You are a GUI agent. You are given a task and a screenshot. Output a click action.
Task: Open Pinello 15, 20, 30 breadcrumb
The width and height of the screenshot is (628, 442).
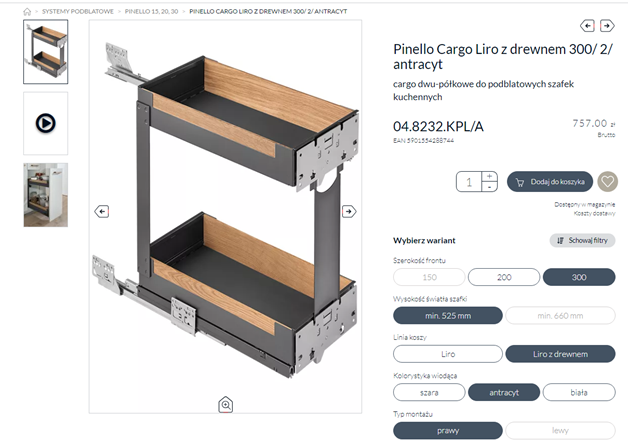151,11
